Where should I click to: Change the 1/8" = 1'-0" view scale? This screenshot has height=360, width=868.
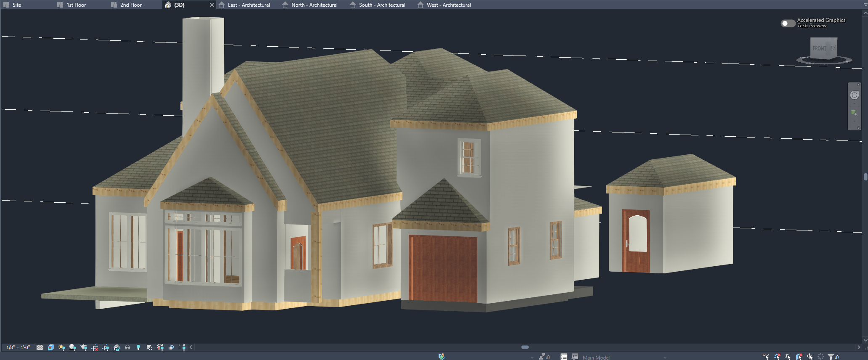point(18,347)
